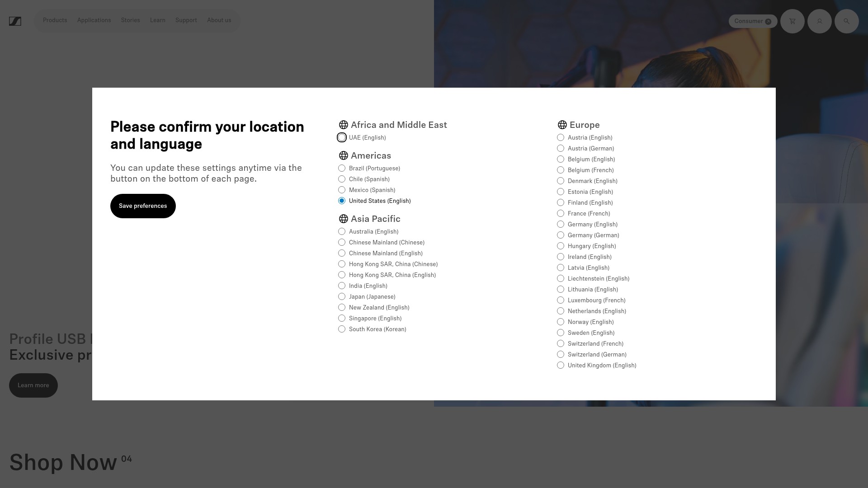Choose Mexico (Spanish) radio button
The image size is (868, 488).
(x=342, y=190)
